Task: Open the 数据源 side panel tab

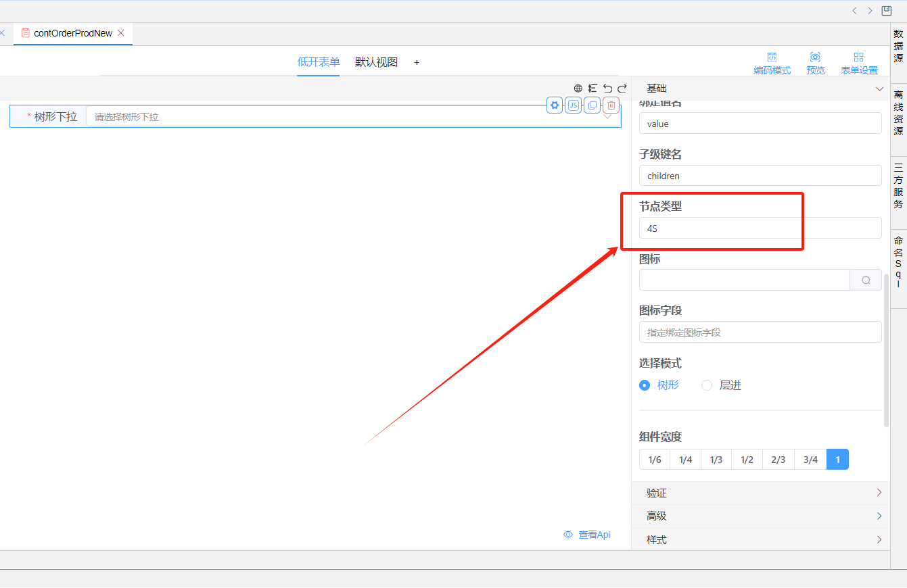Action: (898, 46)
